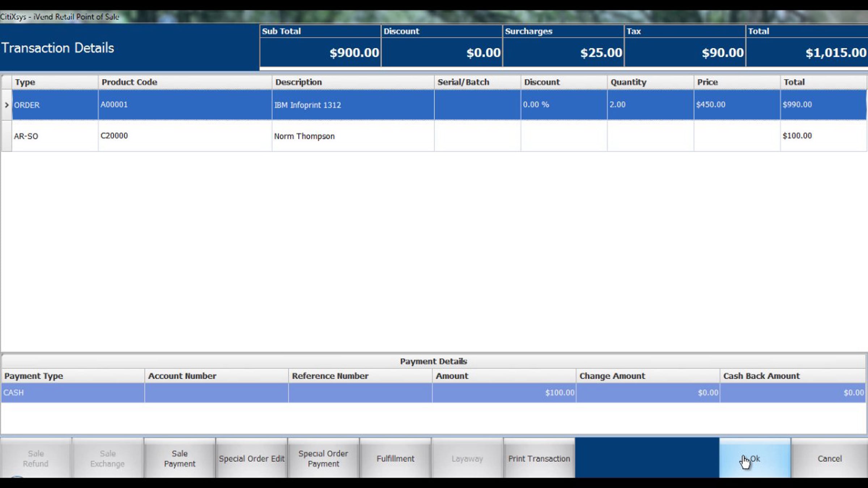Open Sale Payment
Viewport: 868px width, 488px height.
[x=179, y=458]
